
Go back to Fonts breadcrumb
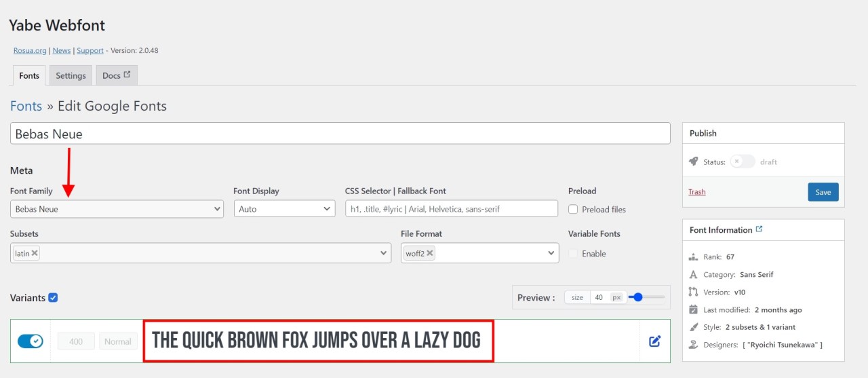click(26, 106)
